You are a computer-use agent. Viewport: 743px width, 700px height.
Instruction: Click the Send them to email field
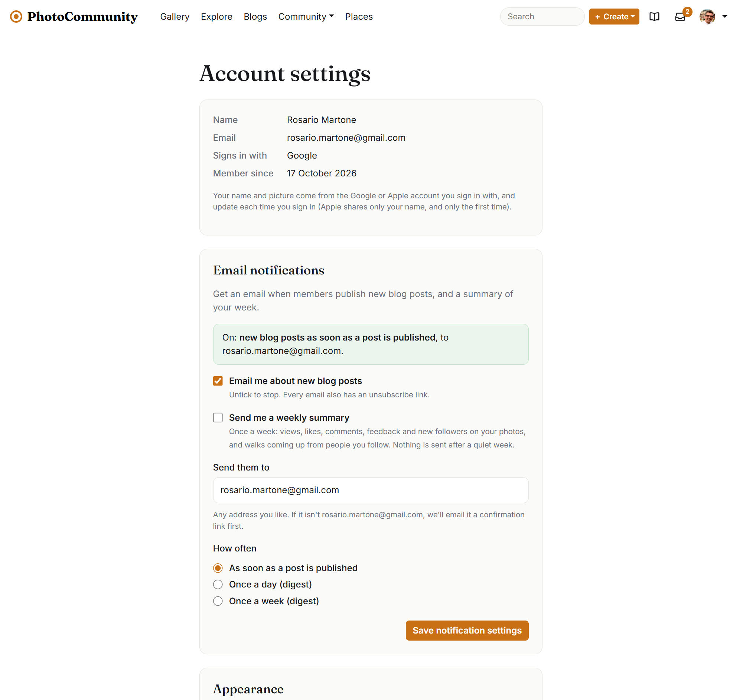tap(371, 490)
